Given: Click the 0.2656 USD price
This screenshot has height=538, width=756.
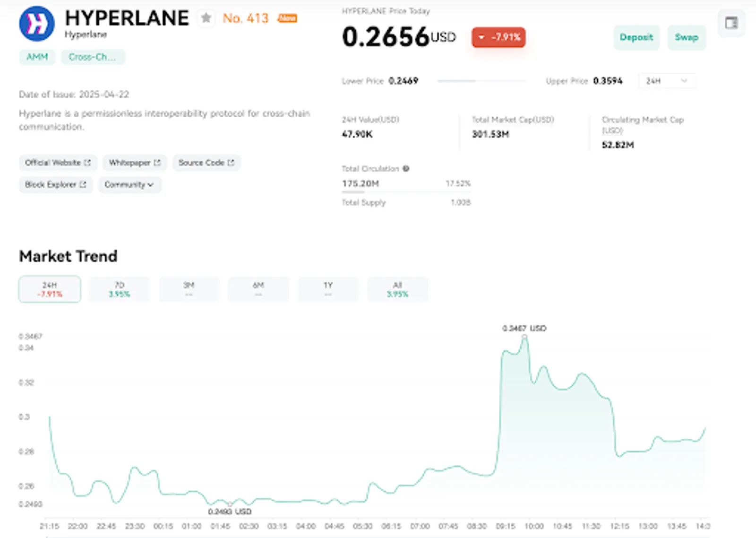Looking at the screenshot, I should [399, 37].
